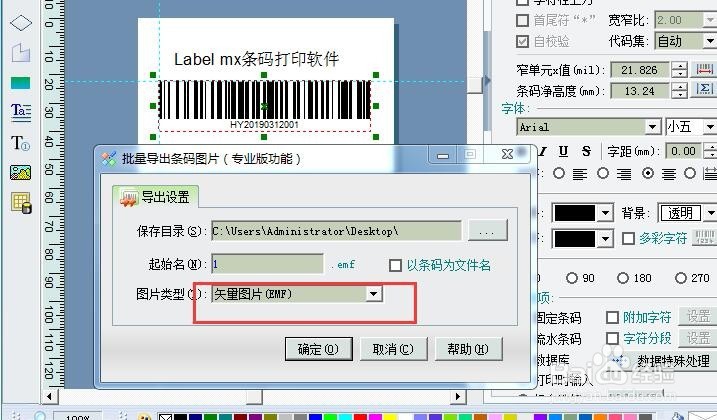Click the 条码净高度 field showing 13.24
Viewport: 717px width, 420px height.
point(639,91)
